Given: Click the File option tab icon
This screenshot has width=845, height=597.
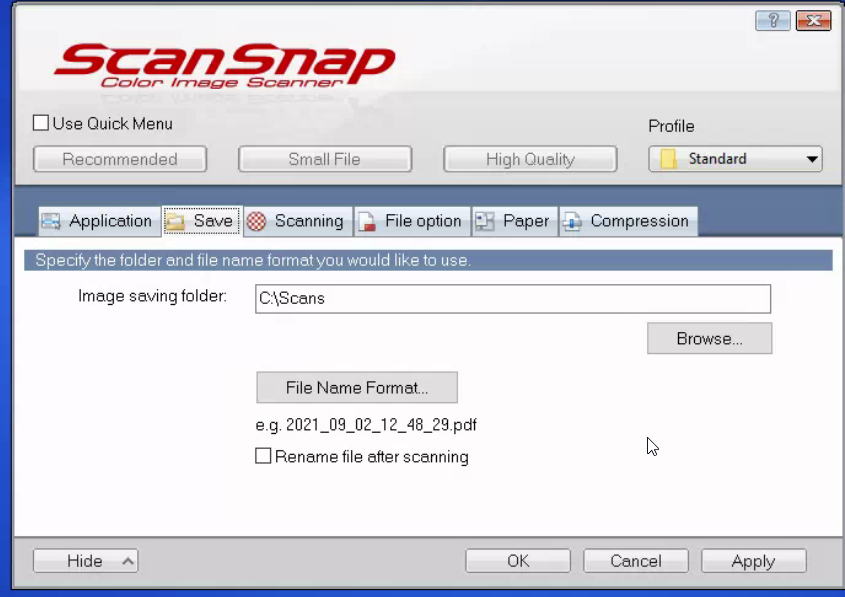Looking at the screenshot, I should pos(367,221).
